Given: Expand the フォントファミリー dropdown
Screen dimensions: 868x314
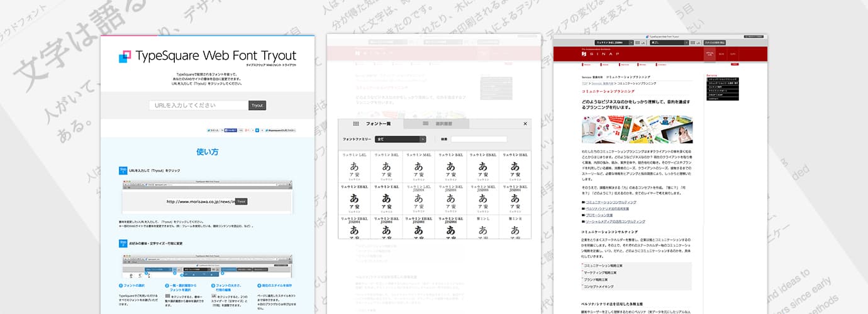Looking at the screenshot, I should (x=401, y=139).
